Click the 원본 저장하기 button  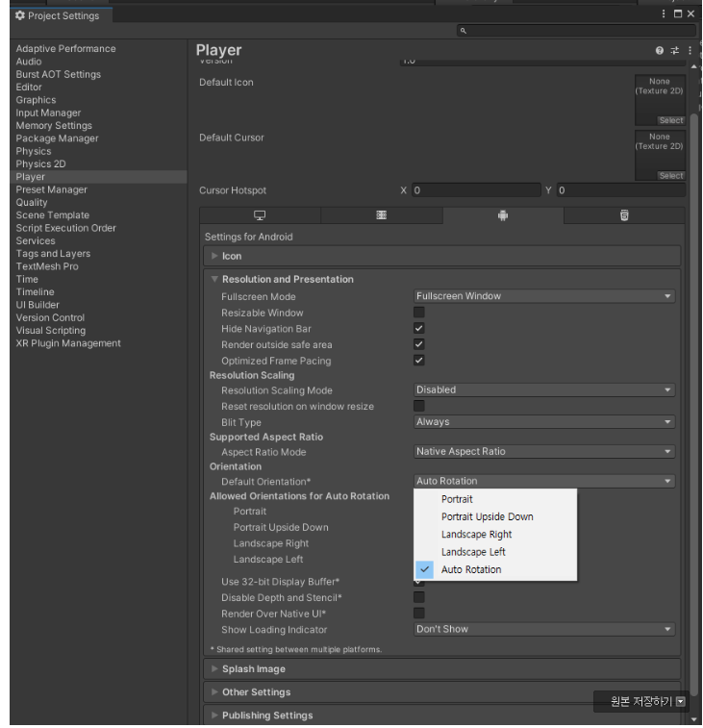pyautogui.click(x=641, y=701)
